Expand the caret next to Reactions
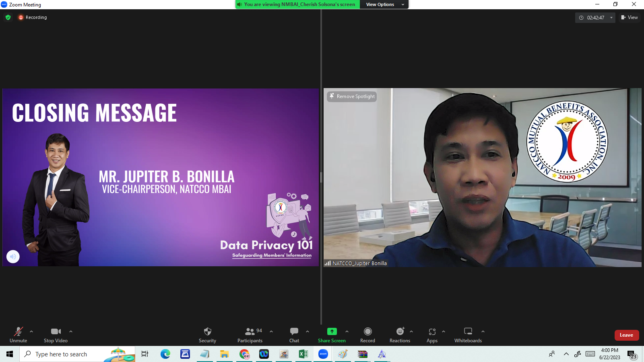Viewport: 644px width, 362px height. click(411, 331)
